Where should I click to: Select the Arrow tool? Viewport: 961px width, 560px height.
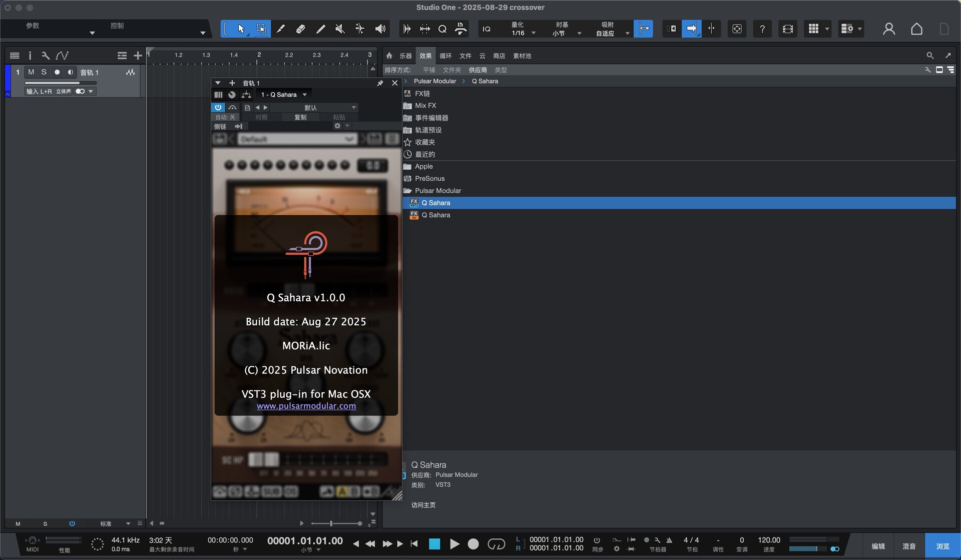[241, 29]
